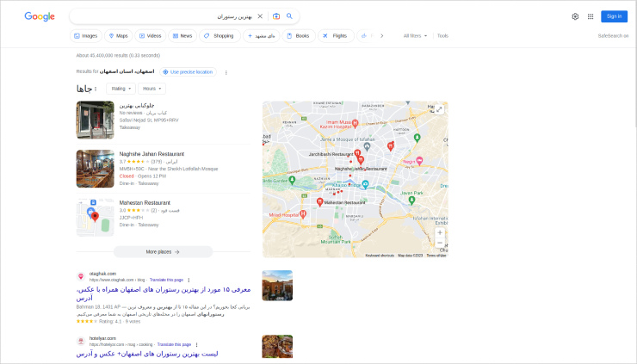Open three-dot menu beside location result
This screenshot has height=364, width=637.
point(226,72)
